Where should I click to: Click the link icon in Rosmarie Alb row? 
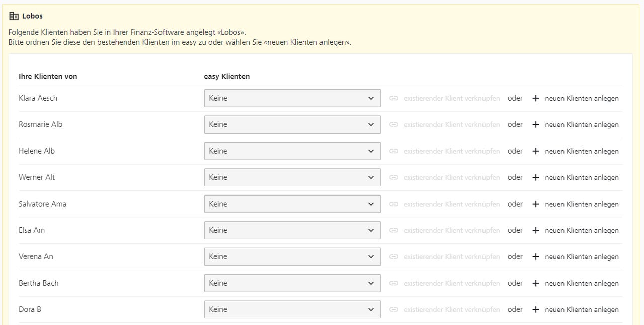394,125
